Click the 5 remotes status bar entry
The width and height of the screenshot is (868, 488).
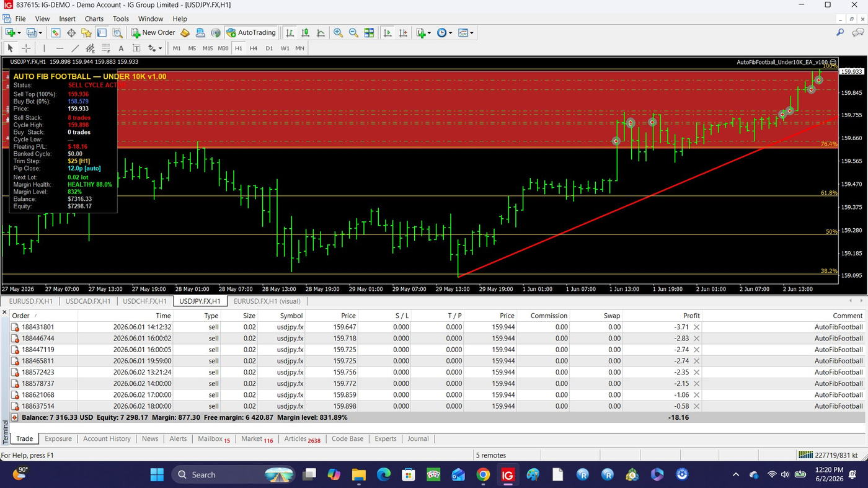490,455
